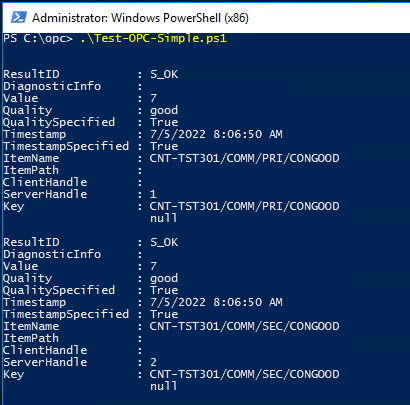Click the first Timestamp 7/5/2022 8:06:50 AM
The width and height of the screenshot is (410, 405).
point(216,134)
